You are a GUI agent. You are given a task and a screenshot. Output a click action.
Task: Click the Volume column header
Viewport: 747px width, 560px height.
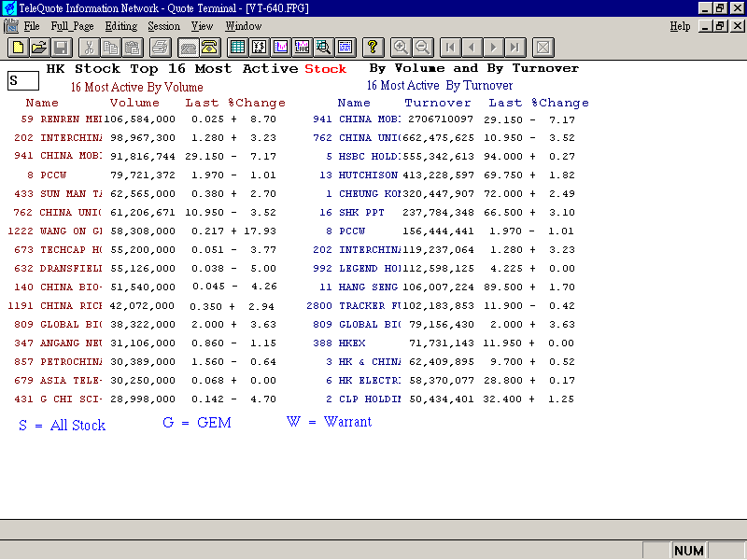tap(134, 103)
